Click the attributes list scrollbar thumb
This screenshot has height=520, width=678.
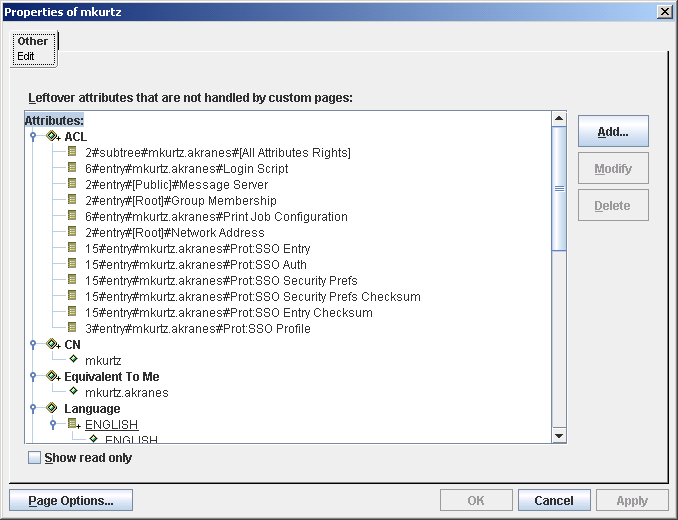tap(559, 188)
